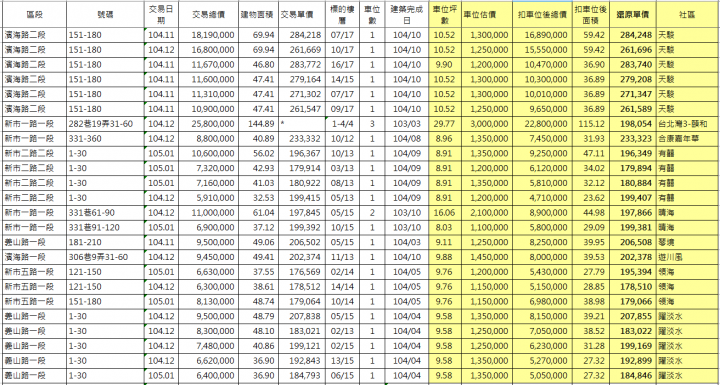This screenshot has width=720, height=385.
Task: Select the number cell 181-210
Action: tap(106, 243)
